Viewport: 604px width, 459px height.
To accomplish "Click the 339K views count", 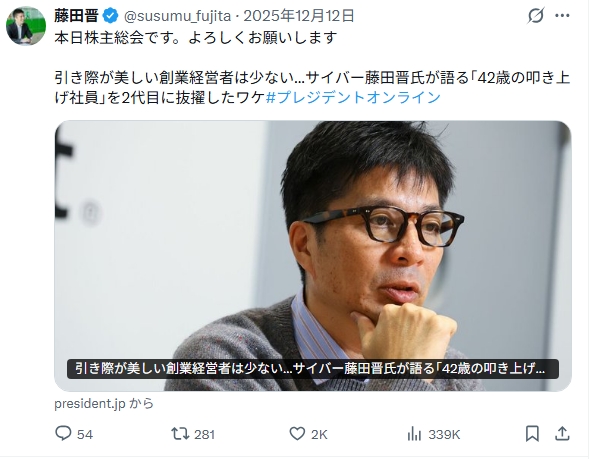I will 444,435.
